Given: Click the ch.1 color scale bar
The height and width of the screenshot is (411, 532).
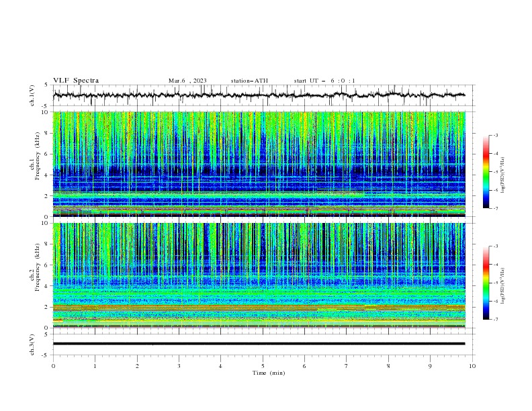Looking at the screenshot, I should pyautogui.click(x=486, y=172).
